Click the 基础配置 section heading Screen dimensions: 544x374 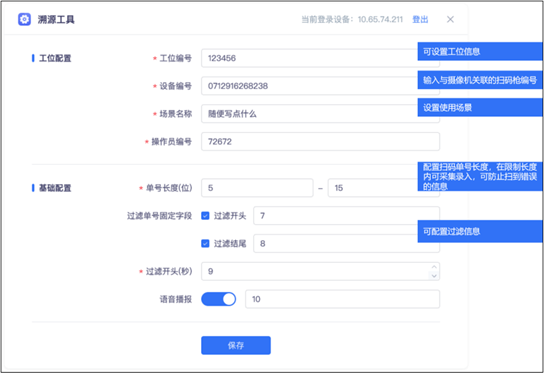pyautogui.click(x=55, y=188)
